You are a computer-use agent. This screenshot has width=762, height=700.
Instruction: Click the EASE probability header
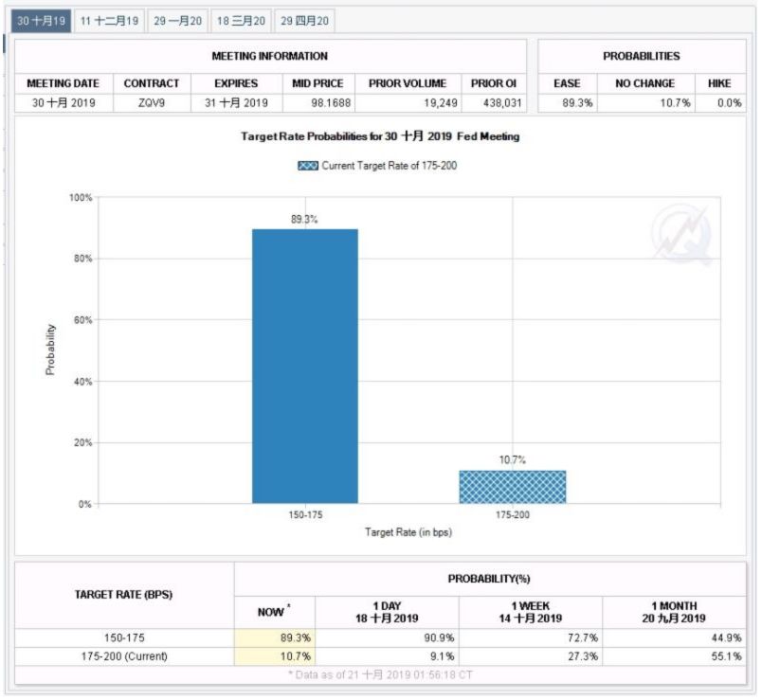[567, 83]
